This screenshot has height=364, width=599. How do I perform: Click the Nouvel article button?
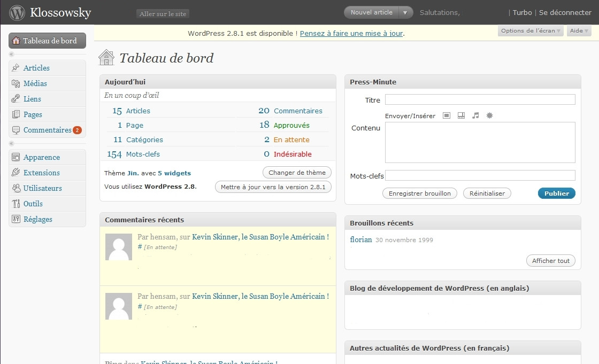coord(371,13)
